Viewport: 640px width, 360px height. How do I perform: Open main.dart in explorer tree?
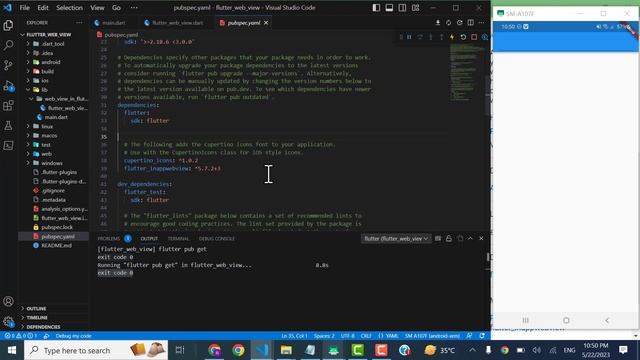[56, 117]
